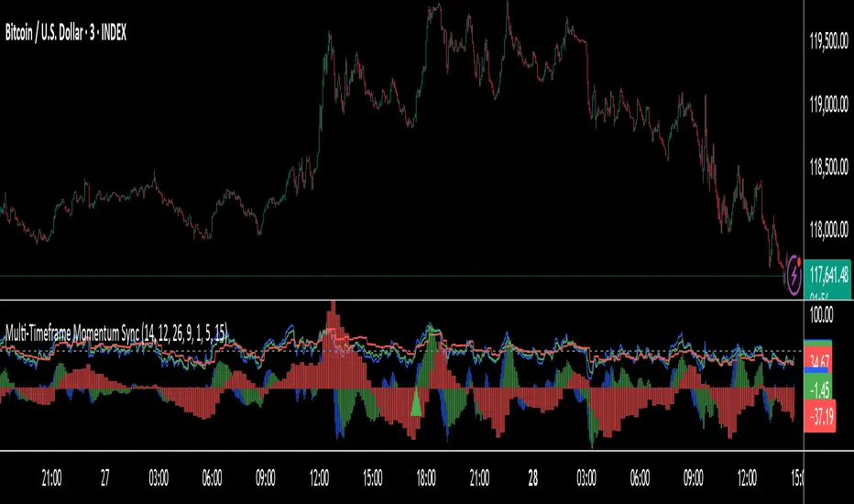854x504 pixels.
Task: Click the pane separator above momentum indicator
Action: coord(402,300)
